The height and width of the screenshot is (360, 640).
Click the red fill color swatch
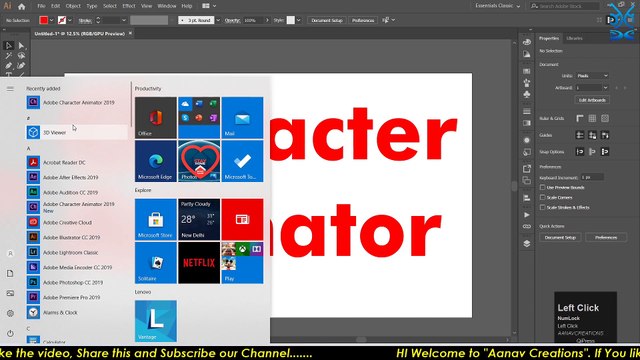[44, 20]
